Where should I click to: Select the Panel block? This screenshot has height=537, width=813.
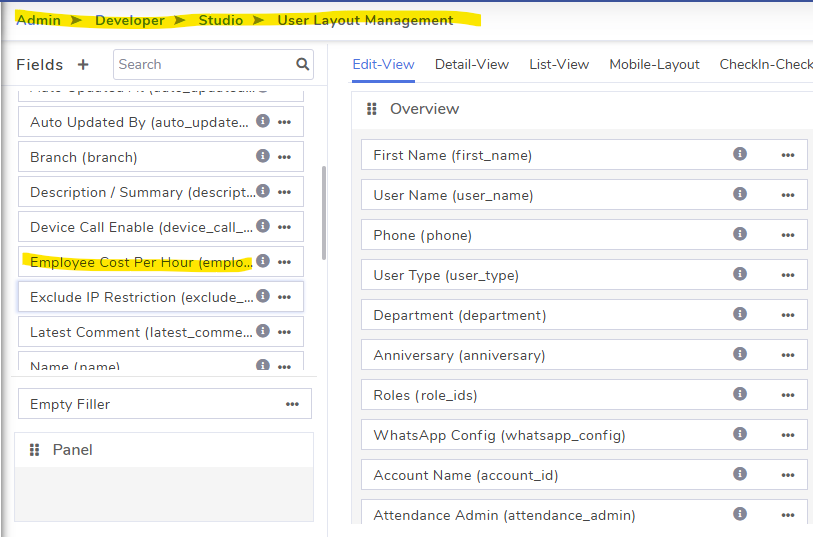coord(164,477)
